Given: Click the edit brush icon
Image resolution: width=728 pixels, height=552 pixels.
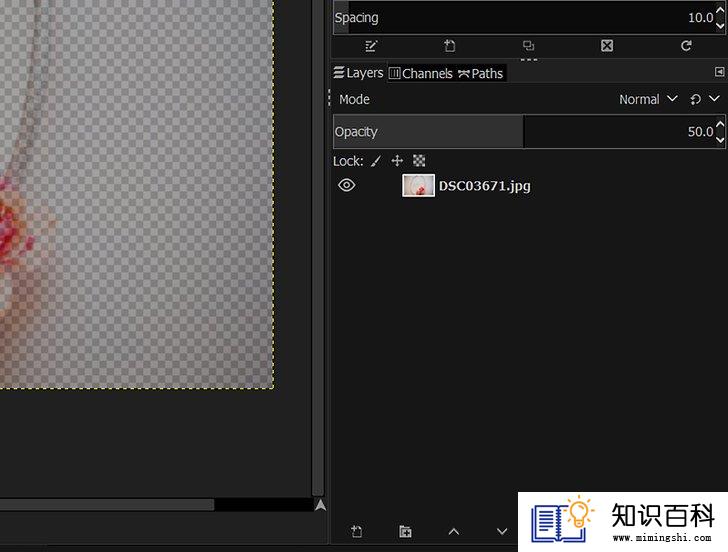Looking at the screenshot, I should tap(371, 46).
